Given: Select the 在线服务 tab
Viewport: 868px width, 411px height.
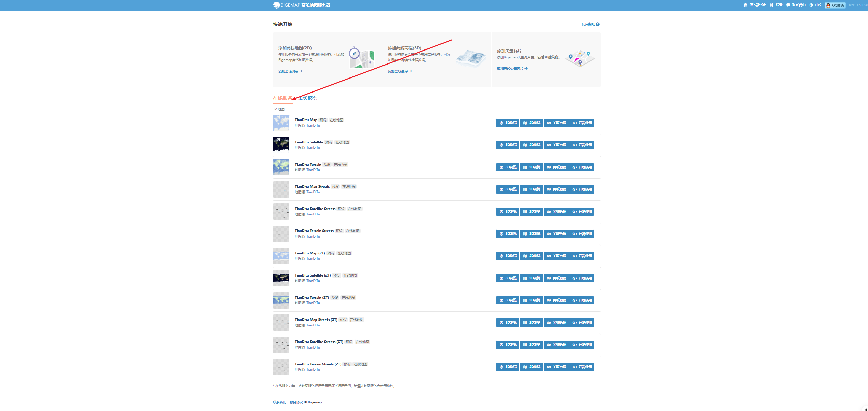Looking at the screenshot, I should click(283, 98).
